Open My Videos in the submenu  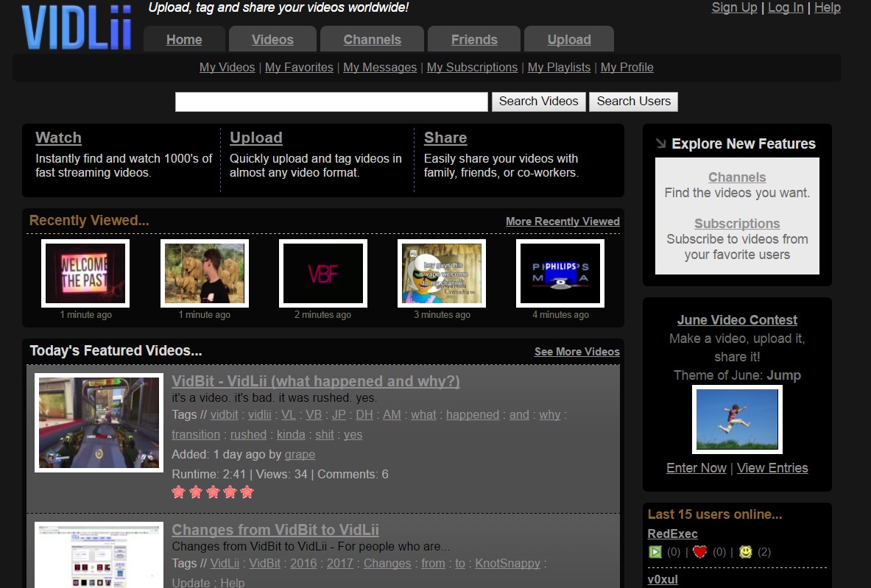point(228,67)
